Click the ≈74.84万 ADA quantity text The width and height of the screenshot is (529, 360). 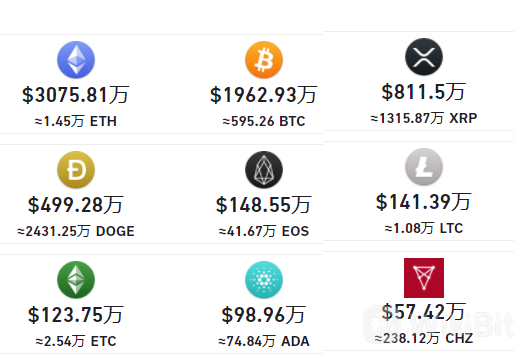pos(264,341)
